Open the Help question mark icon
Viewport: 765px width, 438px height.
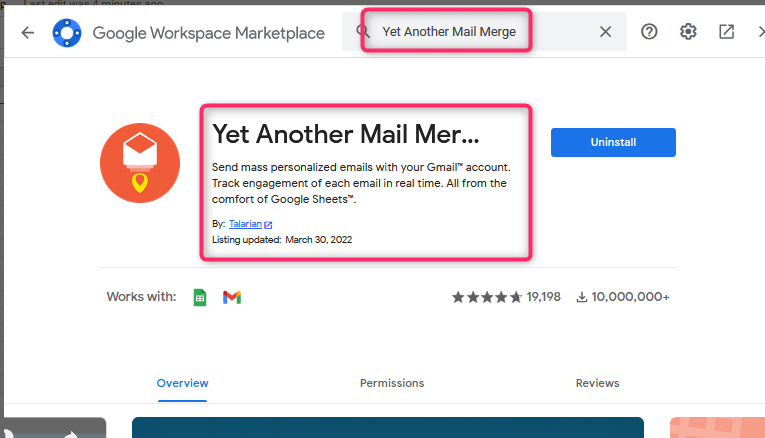click(x=649, y=32)
